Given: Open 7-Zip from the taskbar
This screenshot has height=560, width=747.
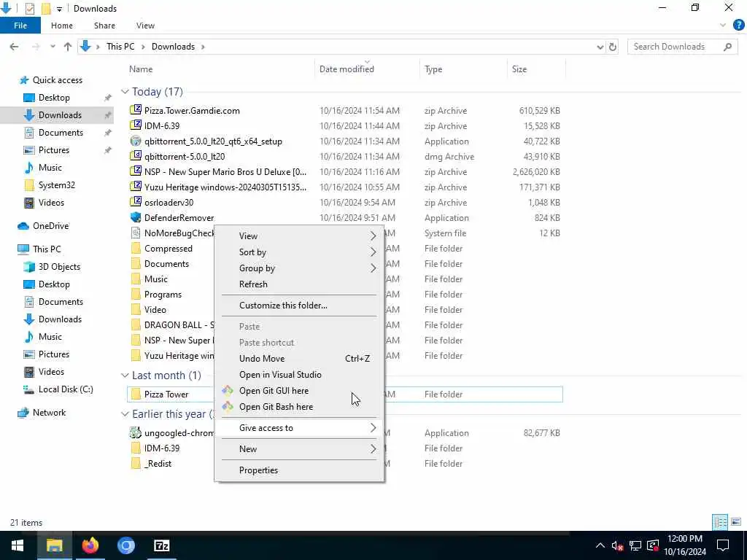Looking at the screenshot, I should point(161,545).
